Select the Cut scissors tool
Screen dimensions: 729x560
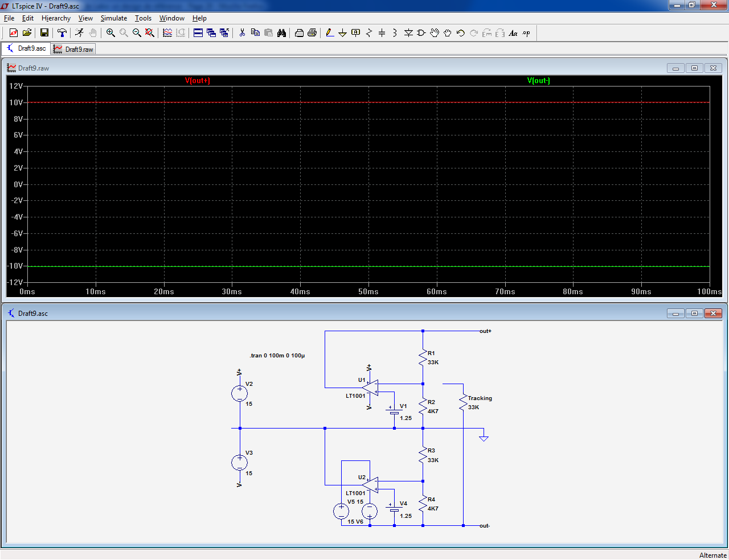click(x=242, y=33)
